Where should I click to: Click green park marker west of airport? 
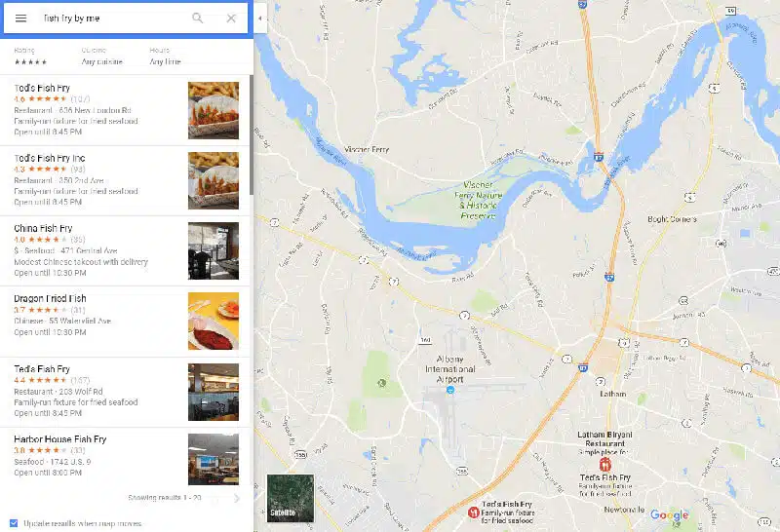tap(382, 383)
